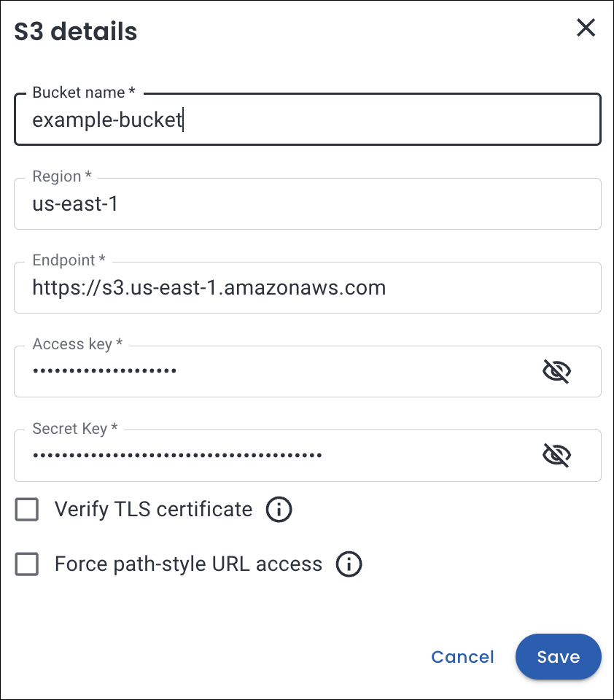Show the hidden Access key value

(x=556, y=372)
